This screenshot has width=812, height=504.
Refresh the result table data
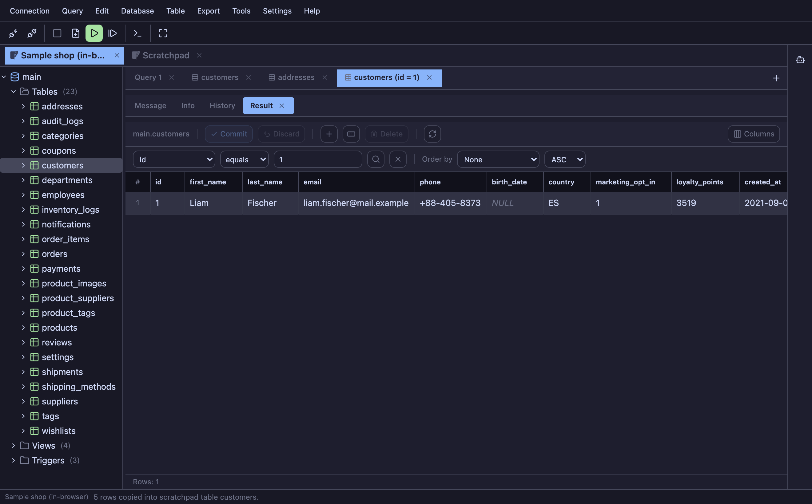pos(432,134)
